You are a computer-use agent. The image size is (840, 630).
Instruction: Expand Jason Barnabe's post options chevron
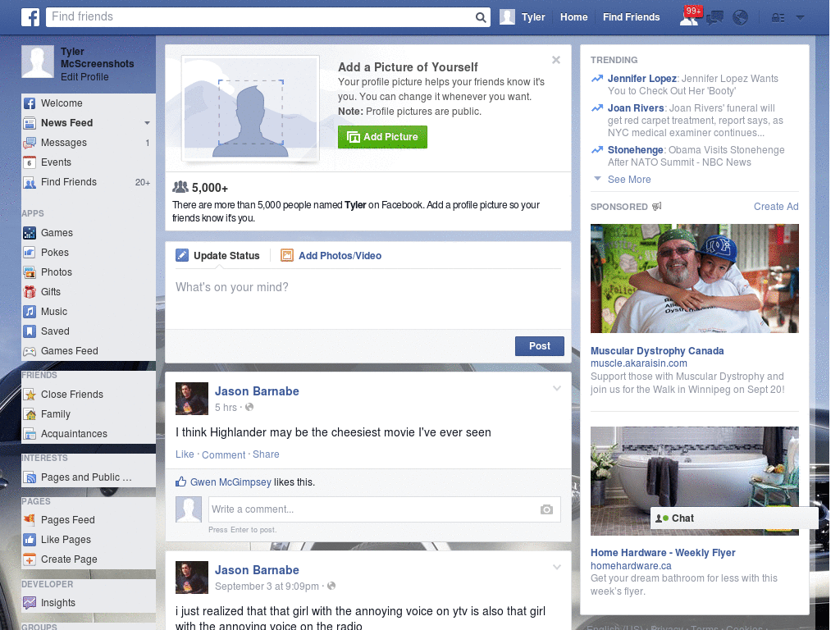557,388
